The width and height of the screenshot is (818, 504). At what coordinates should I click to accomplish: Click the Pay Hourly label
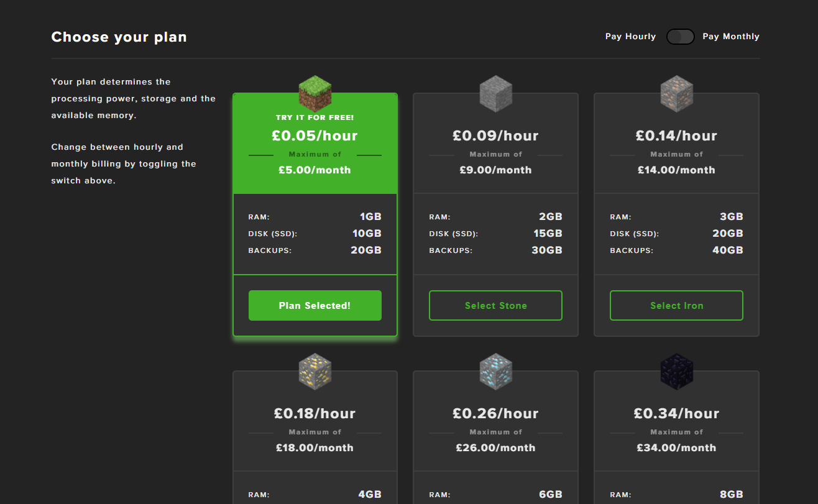click(x=630, y=37)
